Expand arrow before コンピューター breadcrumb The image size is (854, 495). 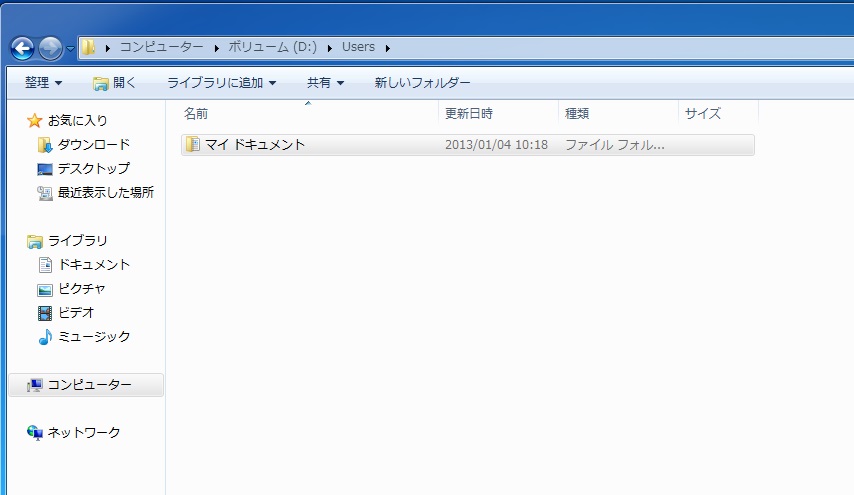coord(108,48)
